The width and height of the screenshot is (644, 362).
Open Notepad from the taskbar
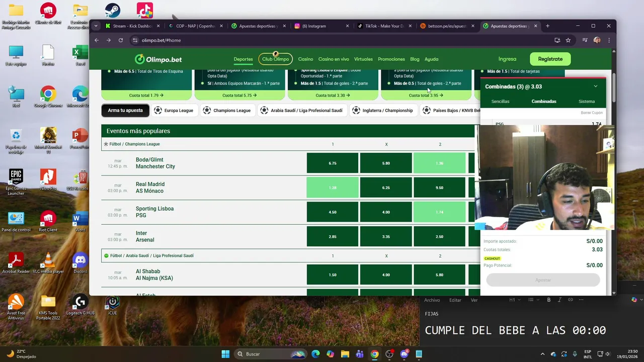419,354
